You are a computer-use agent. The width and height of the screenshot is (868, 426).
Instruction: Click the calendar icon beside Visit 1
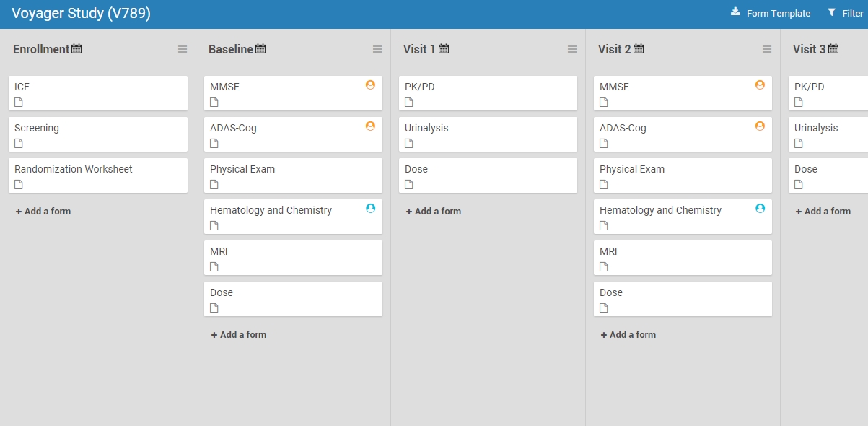[444, 49]
